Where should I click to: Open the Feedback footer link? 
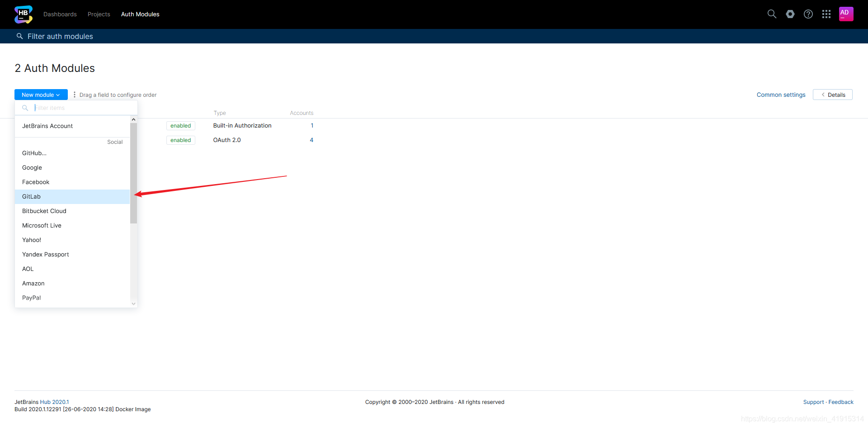click(x=841, y=402)
